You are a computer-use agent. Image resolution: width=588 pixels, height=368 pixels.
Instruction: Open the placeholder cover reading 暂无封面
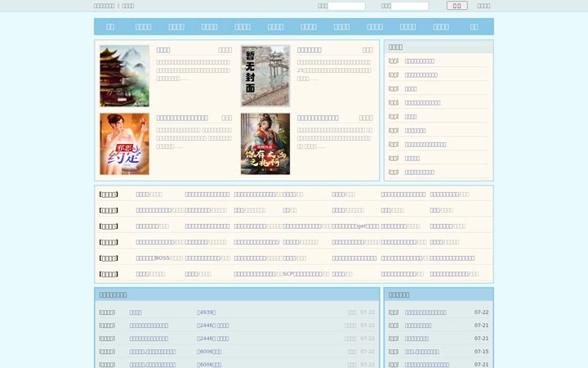point(265,76)
